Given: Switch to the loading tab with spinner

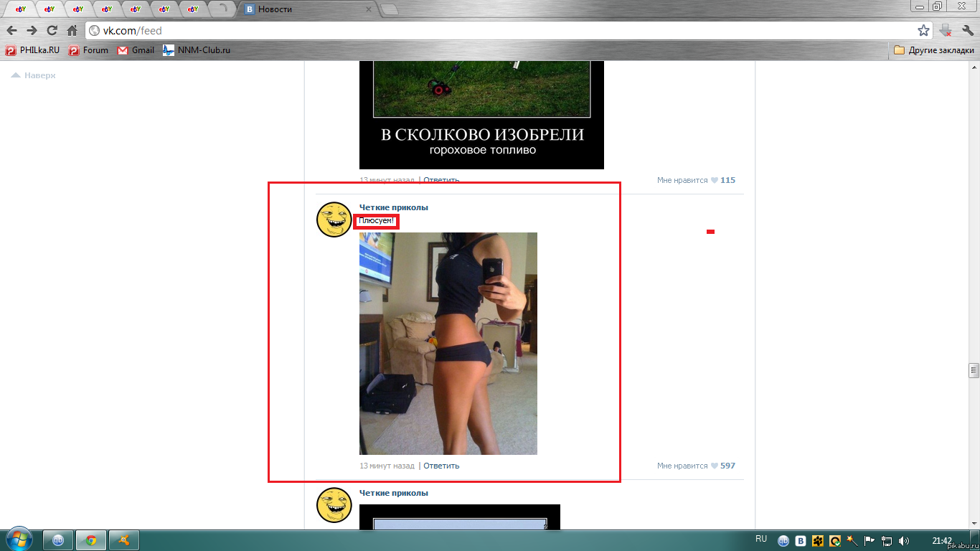Looking at the screenshot, I should 222,9.
